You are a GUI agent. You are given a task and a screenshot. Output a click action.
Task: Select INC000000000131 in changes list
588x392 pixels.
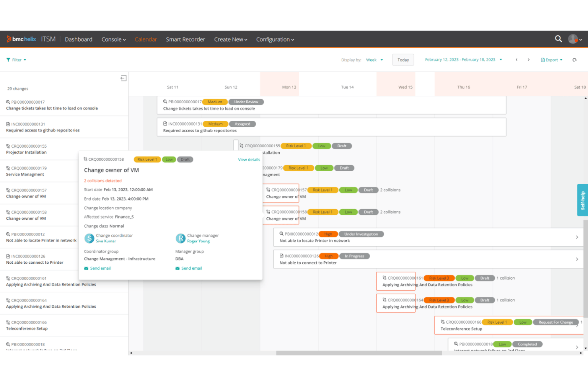click(x=64, y=127)
